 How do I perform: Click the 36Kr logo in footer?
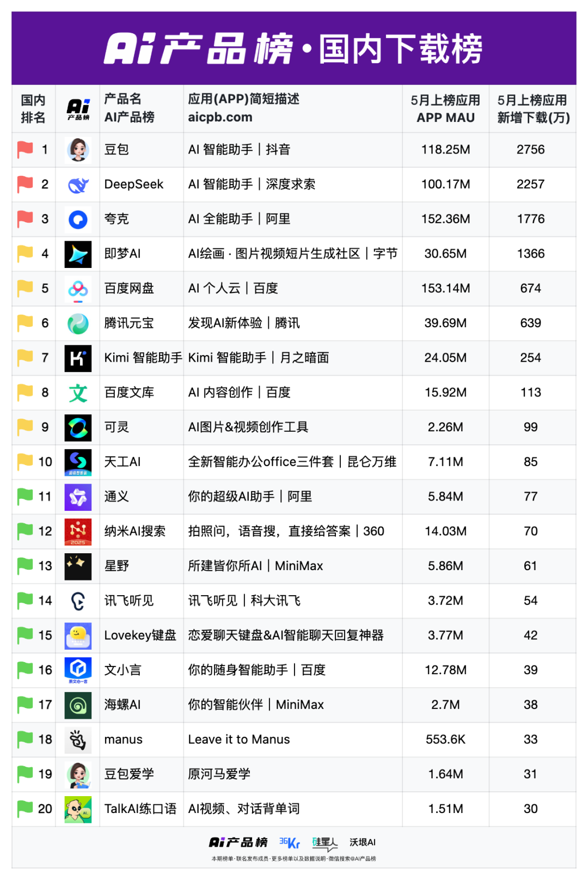pos(290,842)
